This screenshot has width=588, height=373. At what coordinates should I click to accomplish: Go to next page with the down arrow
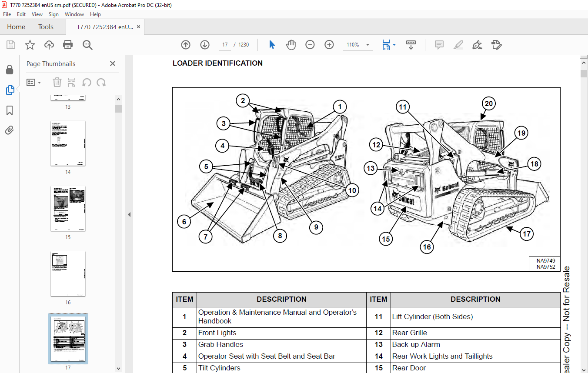coord(205,45)
